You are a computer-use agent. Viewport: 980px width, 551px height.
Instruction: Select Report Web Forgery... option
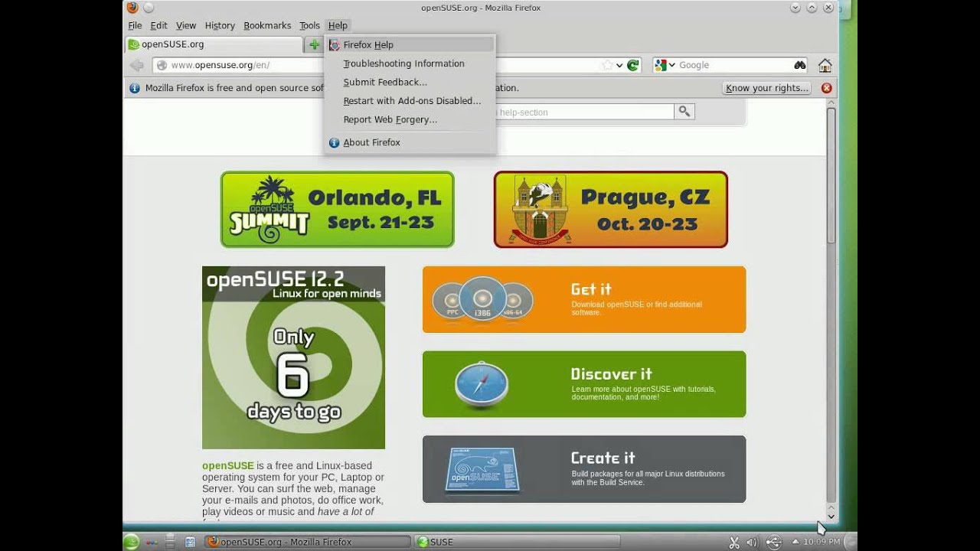(410, 119)
